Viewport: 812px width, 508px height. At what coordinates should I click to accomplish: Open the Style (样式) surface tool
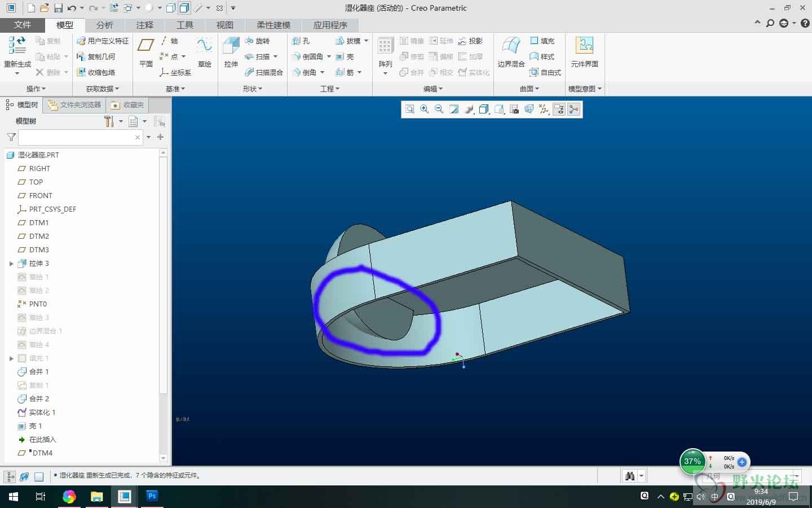(542, 56)
